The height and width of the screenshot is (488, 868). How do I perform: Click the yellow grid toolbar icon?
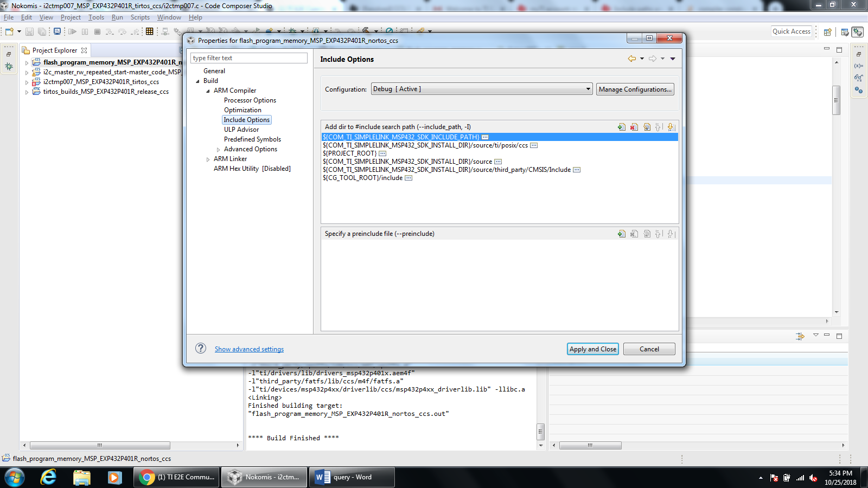coord(150,31)
